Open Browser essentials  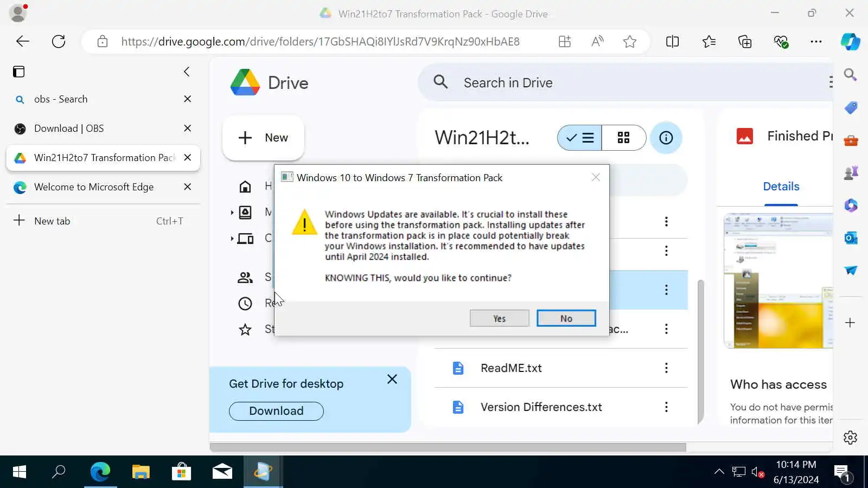pyautogui.click(x=781, y=41)
